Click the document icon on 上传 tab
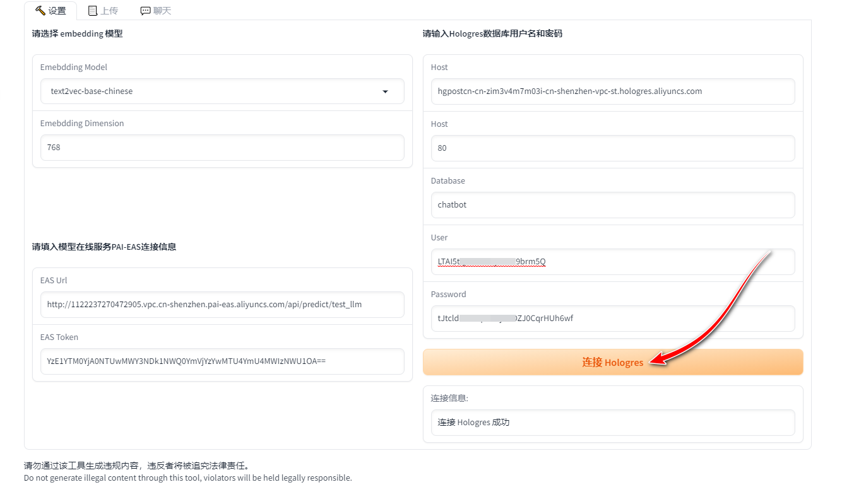The height and width of the screenshot is (504, 842). click(93, 11)
